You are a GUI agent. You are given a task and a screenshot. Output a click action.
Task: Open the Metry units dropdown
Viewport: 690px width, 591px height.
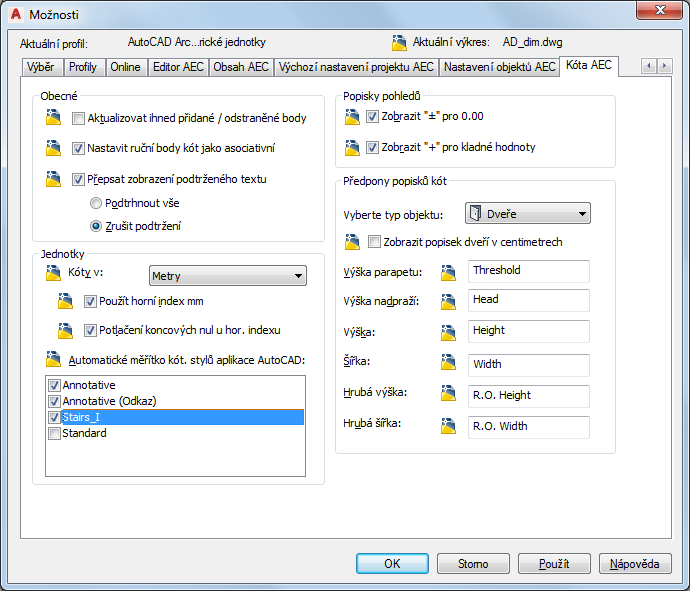pyautogui.click(x=228, y=276)
